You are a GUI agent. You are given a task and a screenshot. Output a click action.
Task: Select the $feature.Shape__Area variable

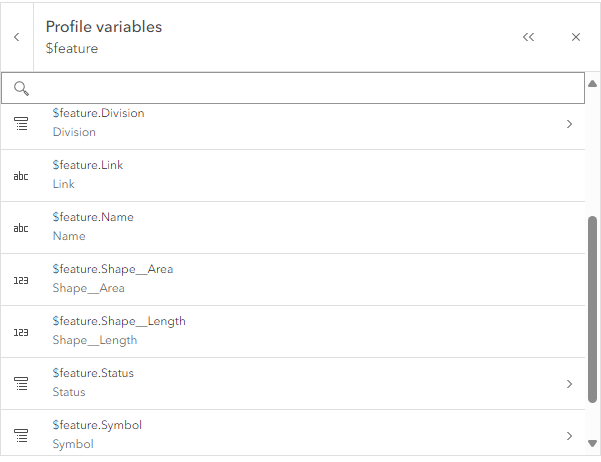[113, 269]
